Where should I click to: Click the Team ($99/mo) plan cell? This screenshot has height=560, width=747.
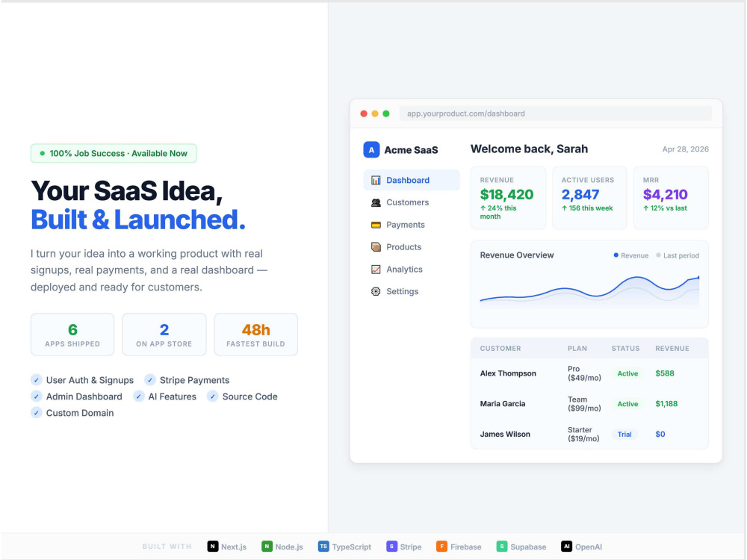(584, 404)
